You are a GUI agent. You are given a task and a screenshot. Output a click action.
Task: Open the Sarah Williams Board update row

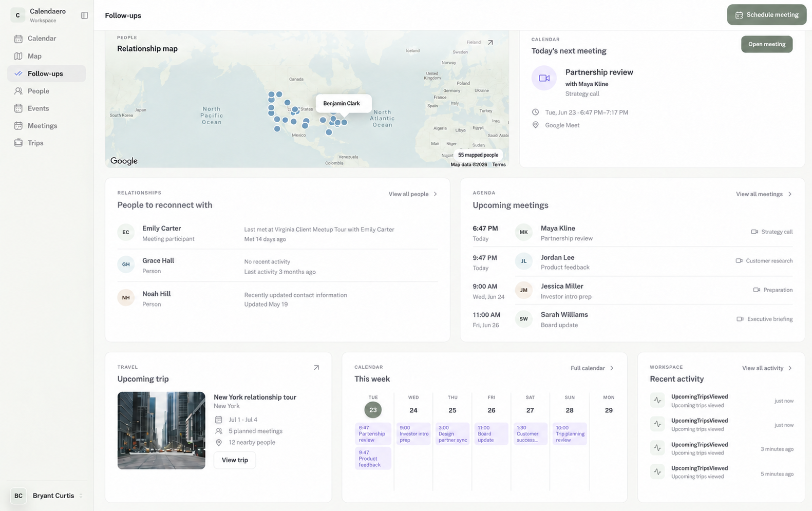(x=632, y=319)
